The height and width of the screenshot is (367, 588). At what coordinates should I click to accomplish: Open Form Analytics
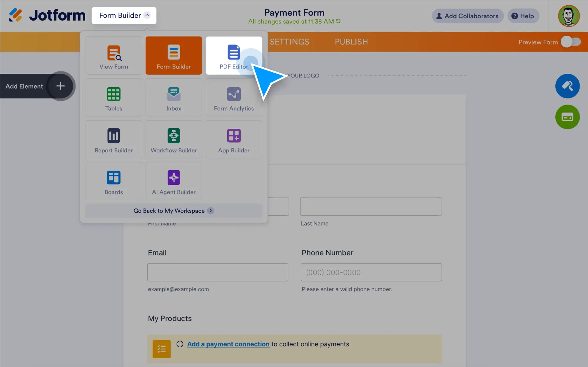click(x=234, y=97)
